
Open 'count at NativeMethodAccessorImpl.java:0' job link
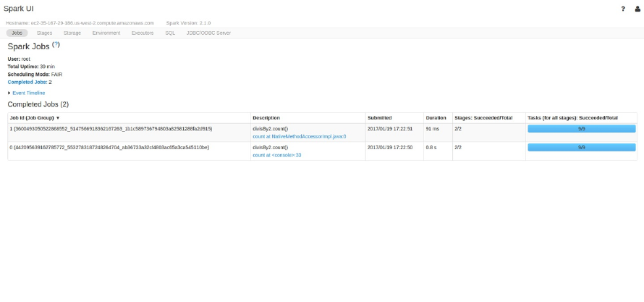tap(299, 136)
